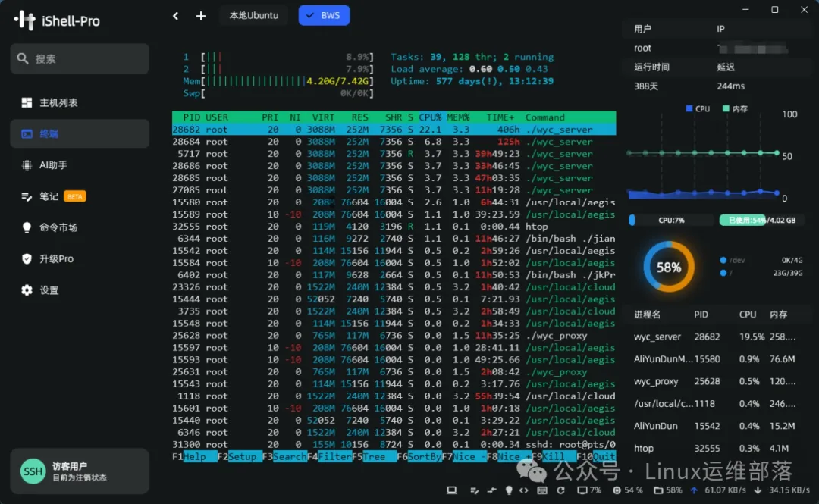Click the 命令市场 lightbulb icon in sidebar
819x504 pixels.
pos(27,227)
